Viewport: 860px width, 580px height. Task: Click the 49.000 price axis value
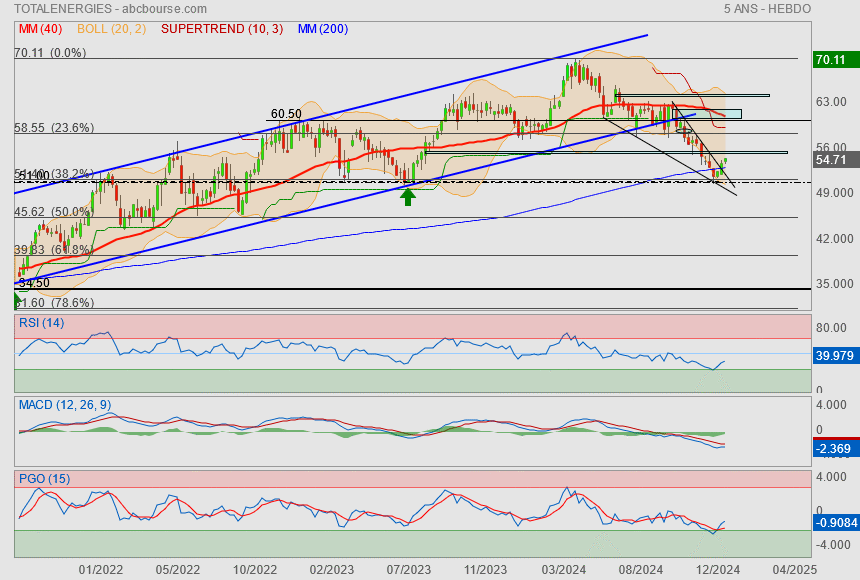(x=835, y=193)
